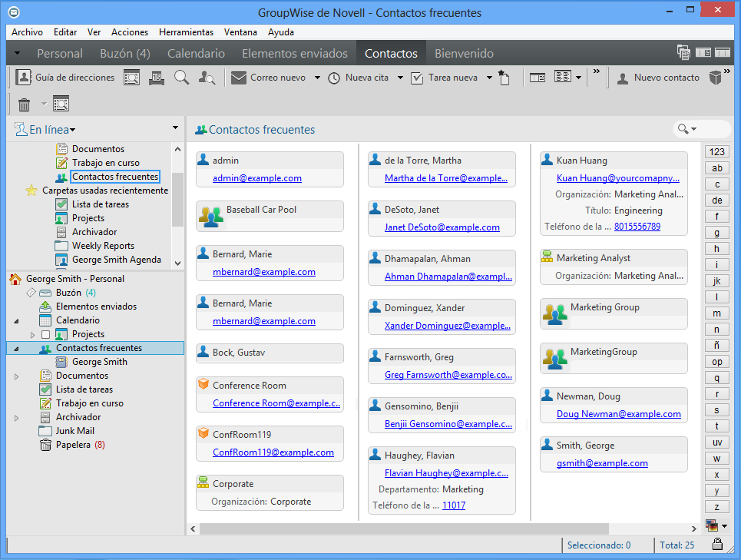Viewport: 741px width, 560px height.
Task: Select Junk Mail folder
Action: tap(74, 430)
